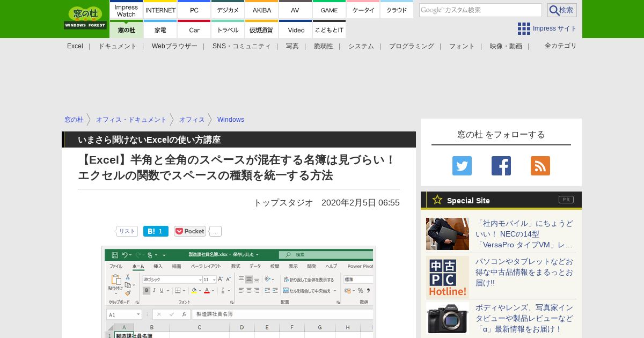Open the クラウド Watch tab
Viewport: 644px width, 338px height.
pos(397,10)
